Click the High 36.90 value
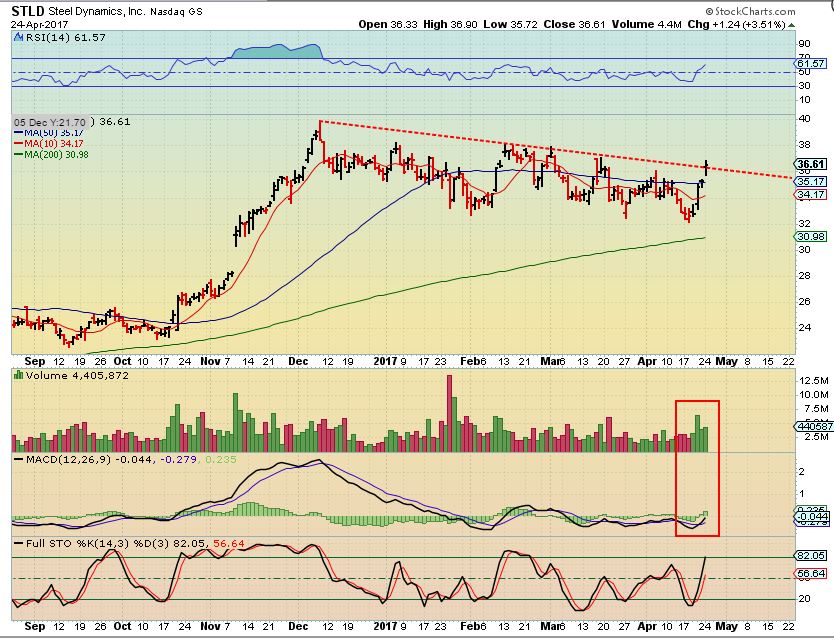This screenshot has height=638, width=834. (451, 24)
